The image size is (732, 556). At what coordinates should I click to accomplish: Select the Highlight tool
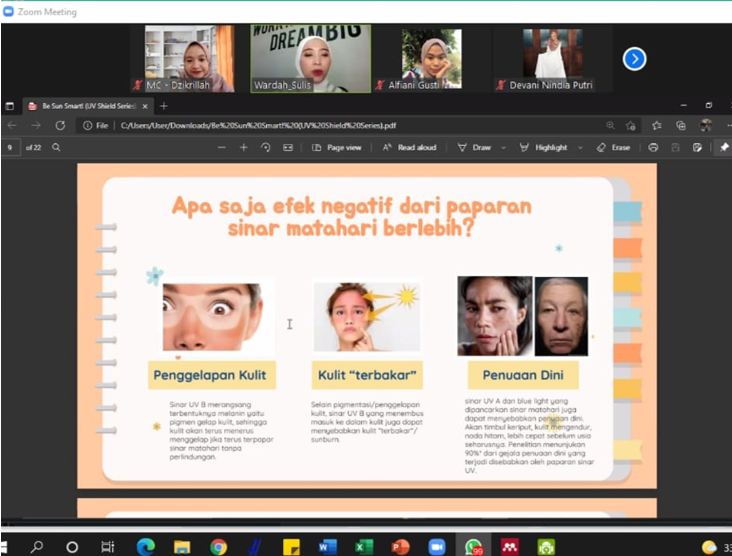[x=543, y=148]
